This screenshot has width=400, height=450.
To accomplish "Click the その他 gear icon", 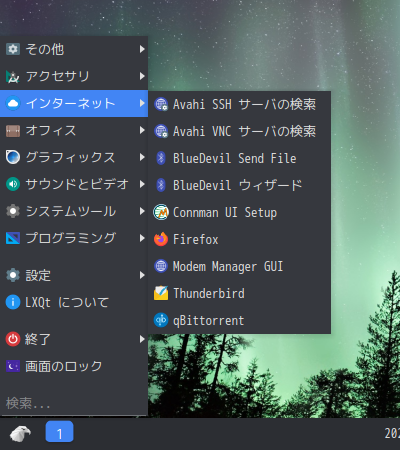I will pyautogui.click(x=13, y=49).
